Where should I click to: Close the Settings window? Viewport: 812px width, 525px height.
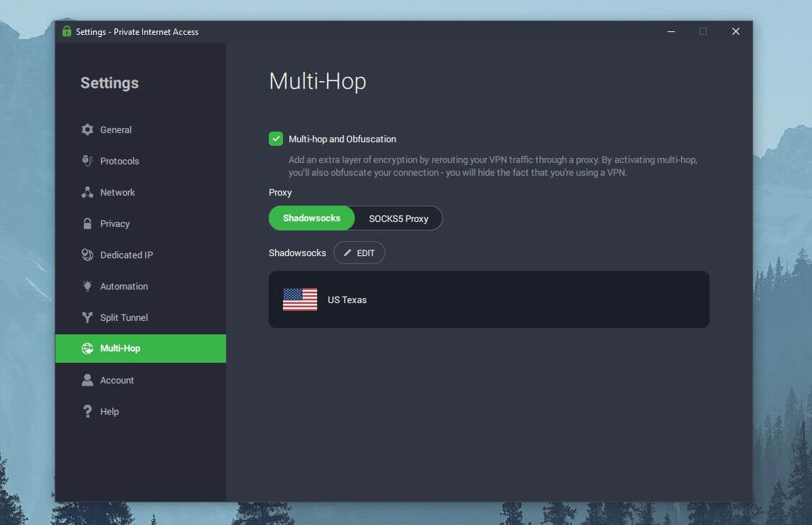pyautogui.click(x=735, y=31)
